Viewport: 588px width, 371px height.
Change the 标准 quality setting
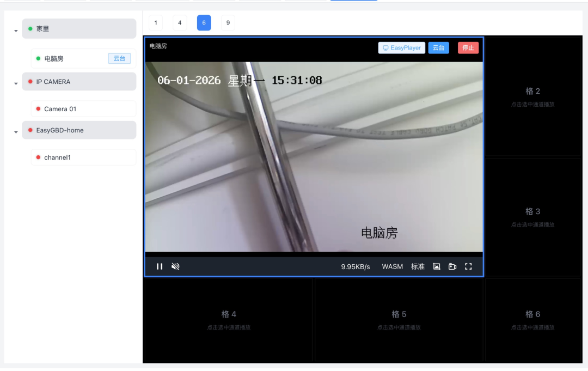(x=418, y=266)
